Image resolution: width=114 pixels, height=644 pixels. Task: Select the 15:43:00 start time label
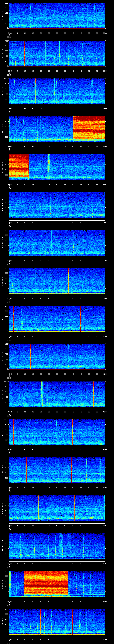pos(9,487)
